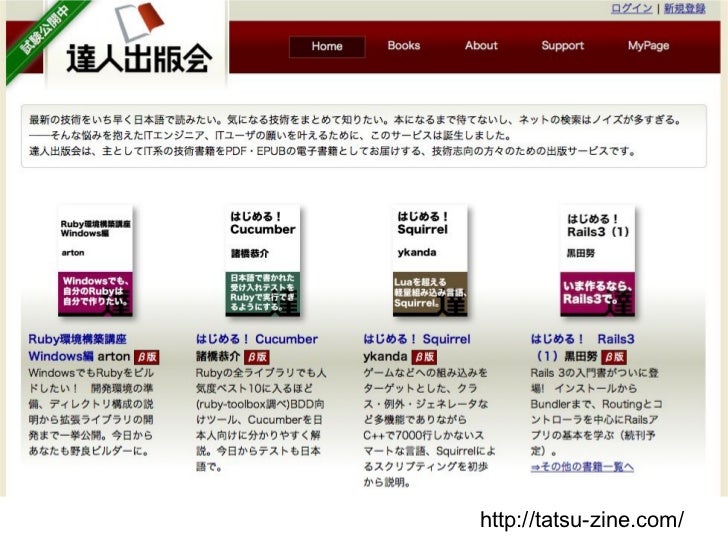Click the intro line starting 最新の技術をいち早く
728x546 pixels.
[x=356, y=120]
